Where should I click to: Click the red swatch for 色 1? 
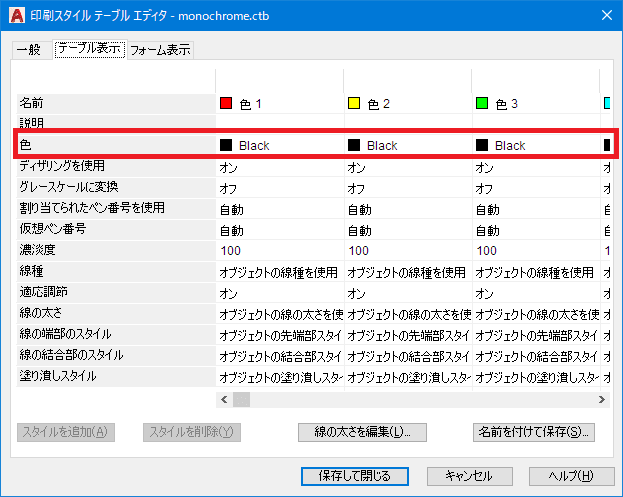[x=226, y=103]
